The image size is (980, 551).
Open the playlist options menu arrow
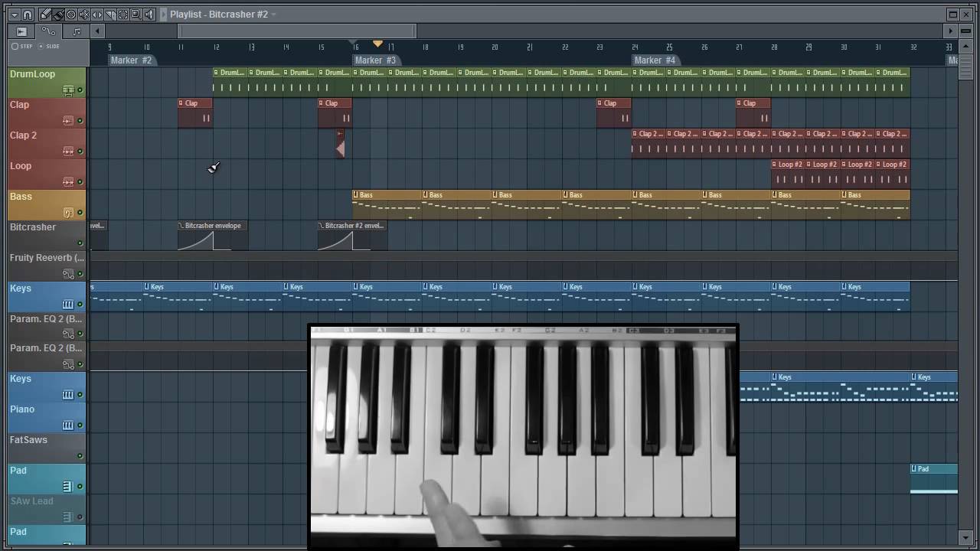(x=15, y=15)
